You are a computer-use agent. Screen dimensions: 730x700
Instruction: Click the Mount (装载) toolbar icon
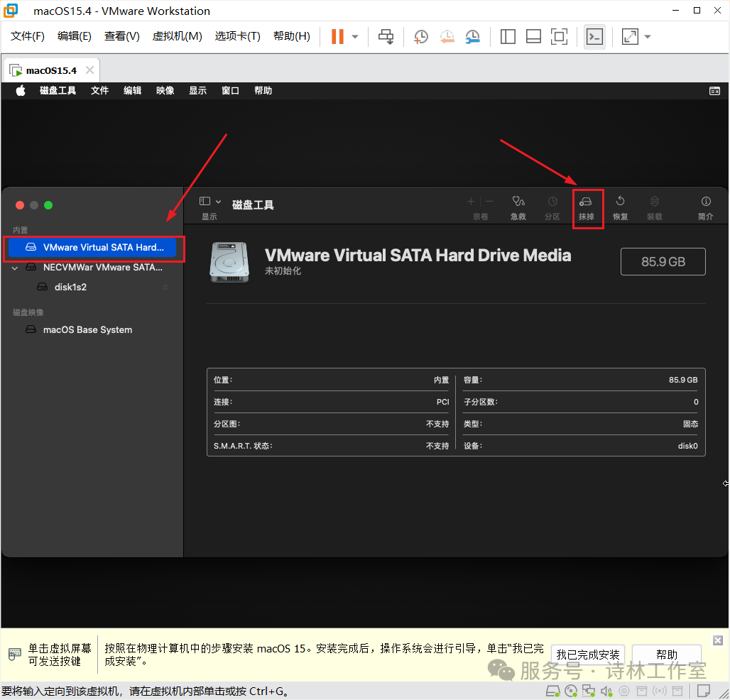point(654,202)
